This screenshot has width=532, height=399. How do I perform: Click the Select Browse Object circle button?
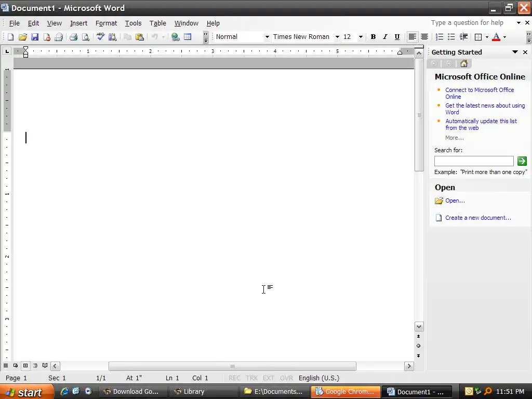pyautogui.click(x=418, y=346)
